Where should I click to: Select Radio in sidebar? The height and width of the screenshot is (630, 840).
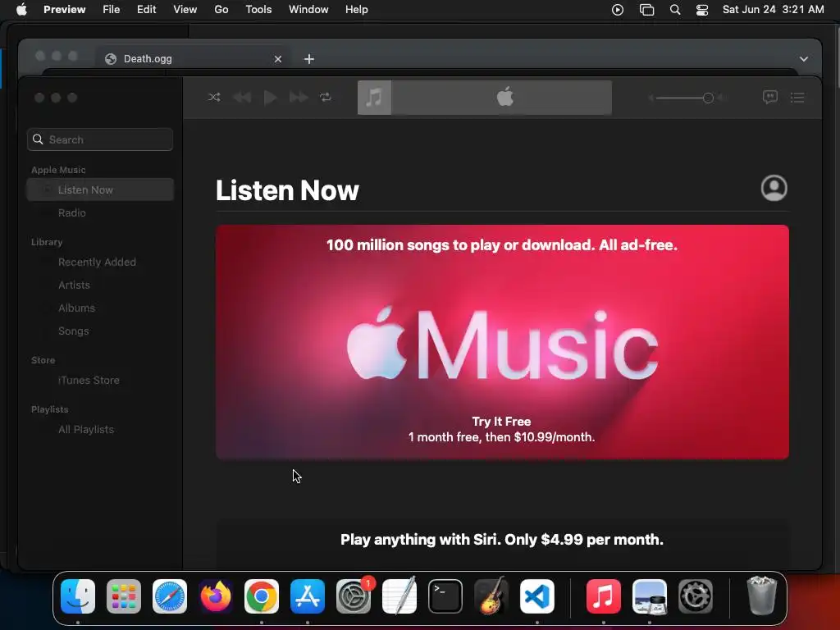pyautogui.click(x=72, y=212)
